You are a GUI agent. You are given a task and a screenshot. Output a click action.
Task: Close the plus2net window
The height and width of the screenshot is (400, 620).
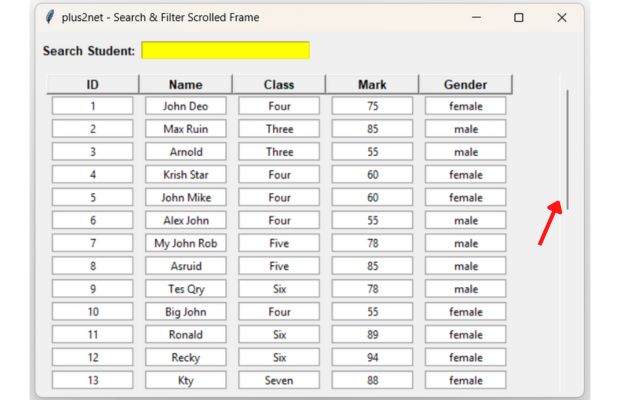[x=561, y=17]
